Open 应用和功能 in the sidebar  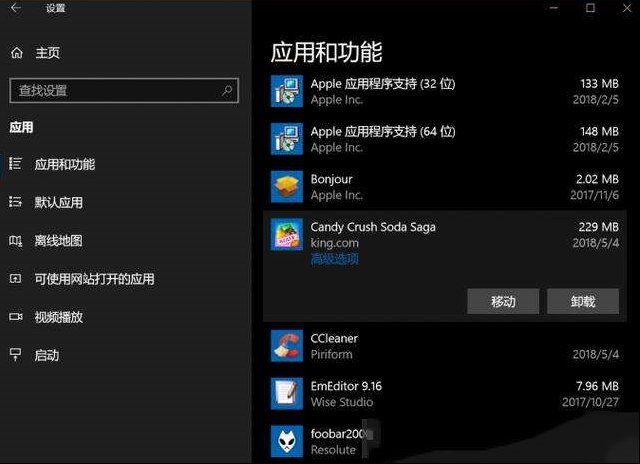(x=64, y=164)
